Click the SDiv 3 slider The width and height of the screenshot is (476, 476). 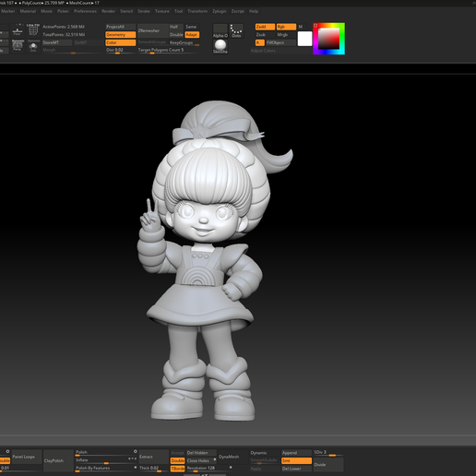[x=328, y=453]
